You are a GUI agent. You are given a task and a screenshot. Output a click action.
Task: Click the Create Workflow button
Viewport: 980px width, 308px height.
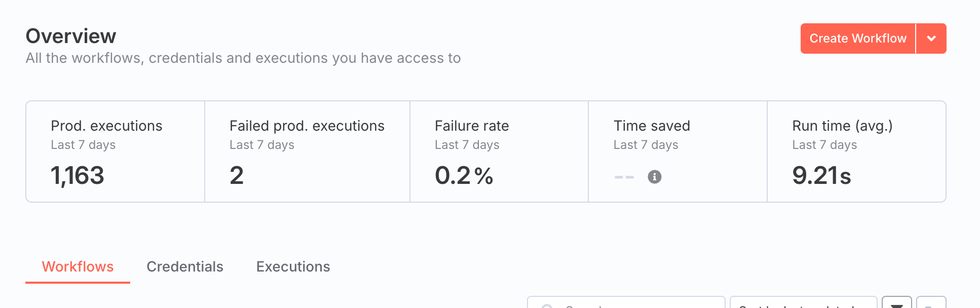pos(858,38)
